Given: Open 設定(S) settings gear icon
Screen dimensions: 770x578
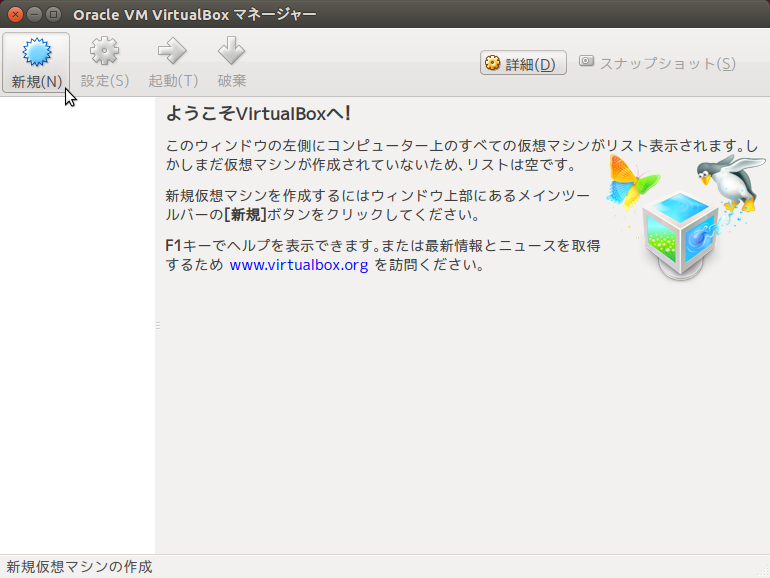Looking at the screenshot, I should tap(105, 62).
